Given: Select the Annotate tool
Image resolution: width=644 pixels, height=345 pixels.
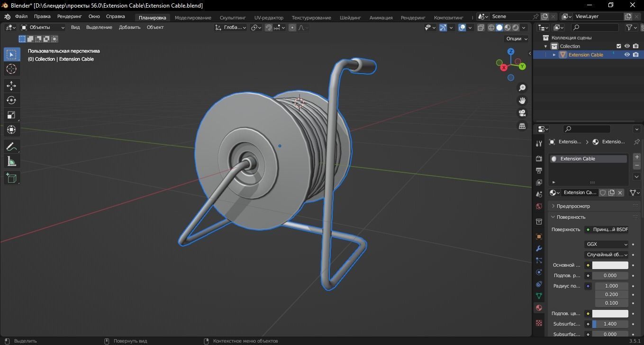Looking at the screenshot, I should tap(12, 147).
